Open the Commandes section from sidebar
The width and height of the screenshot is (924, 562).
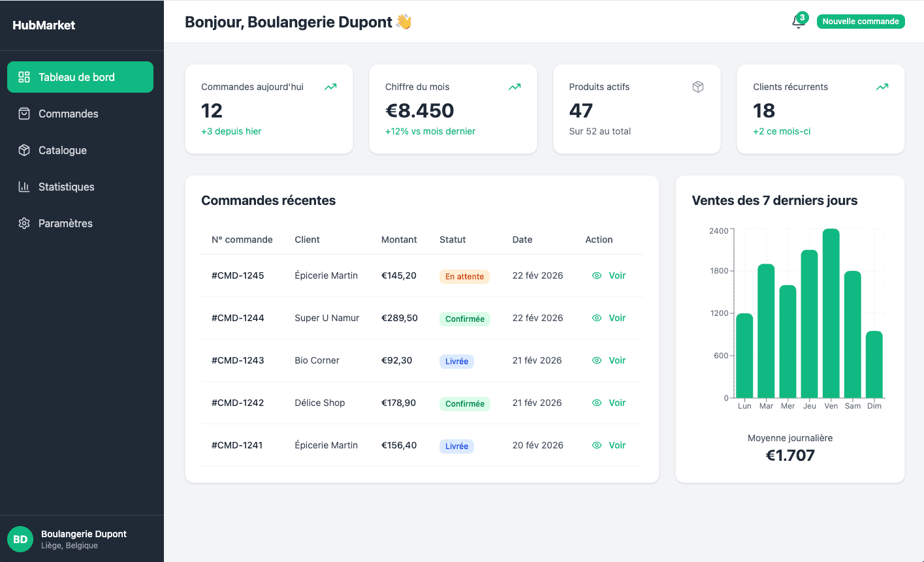tap(68, 114)
